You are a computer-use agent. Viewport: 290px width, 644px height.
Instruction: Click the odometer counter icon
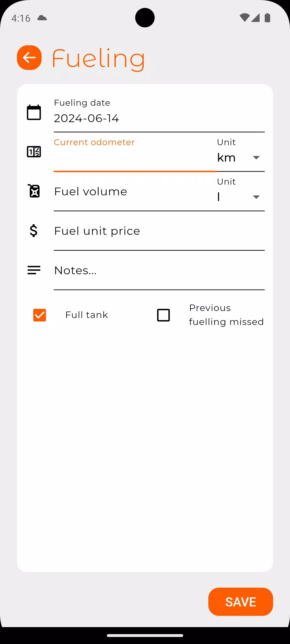tap(34, 152)
